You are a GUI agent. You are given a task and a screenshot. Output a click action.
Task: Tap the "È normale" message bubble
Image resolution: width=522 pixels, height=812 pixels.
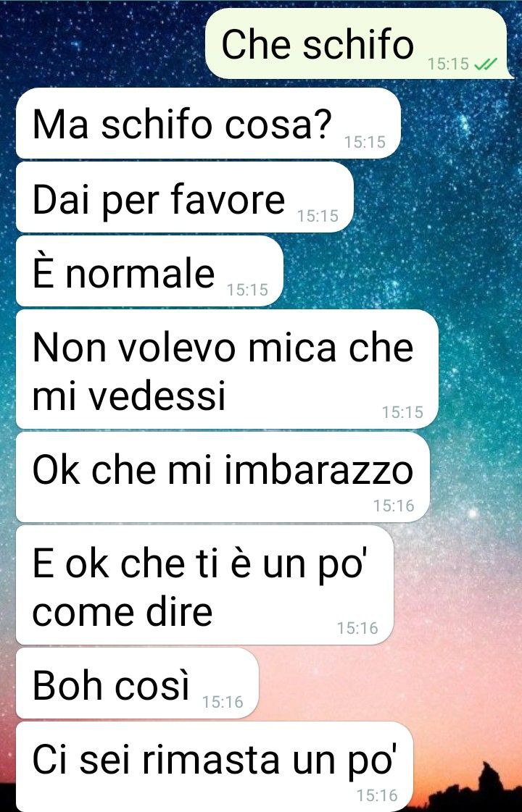tap(150, 272)
